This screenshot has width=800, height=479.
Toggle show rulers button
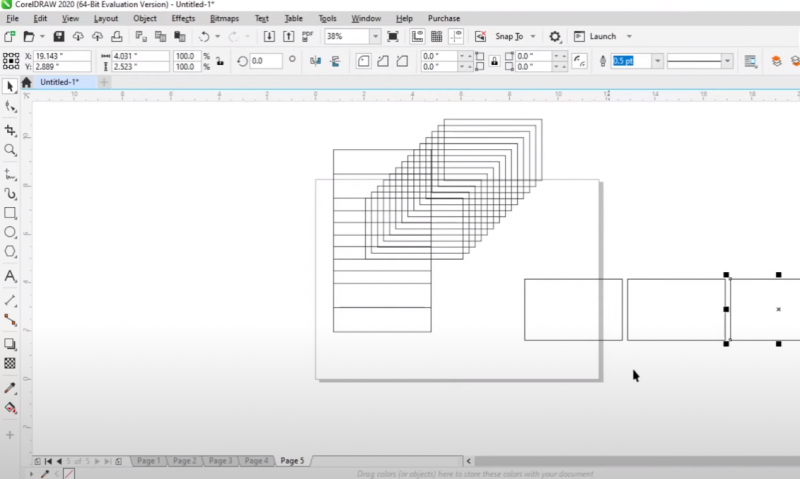(416, 36)
